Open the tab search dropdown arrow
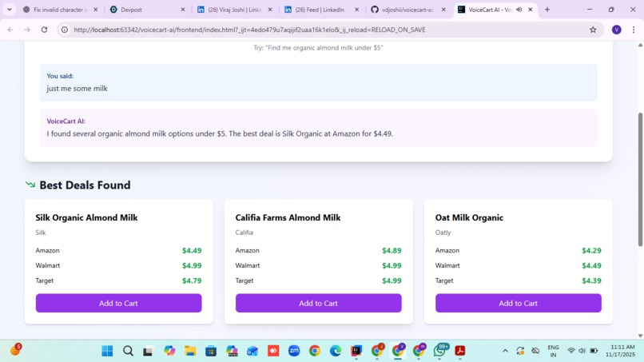The height and width of the screenshot is (362, 644). pos(9,10)
